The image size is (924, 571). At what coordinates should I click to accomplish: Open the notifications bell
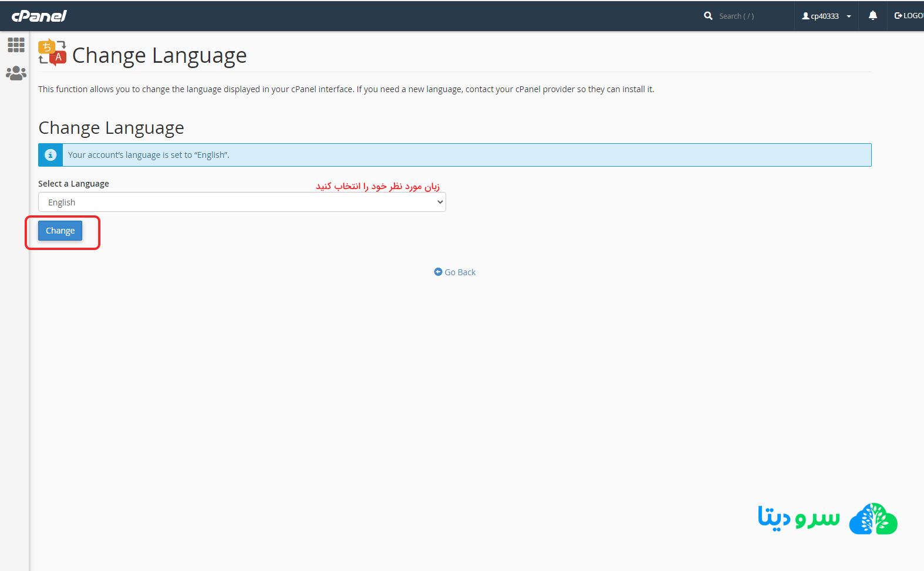tap(872, 16)
